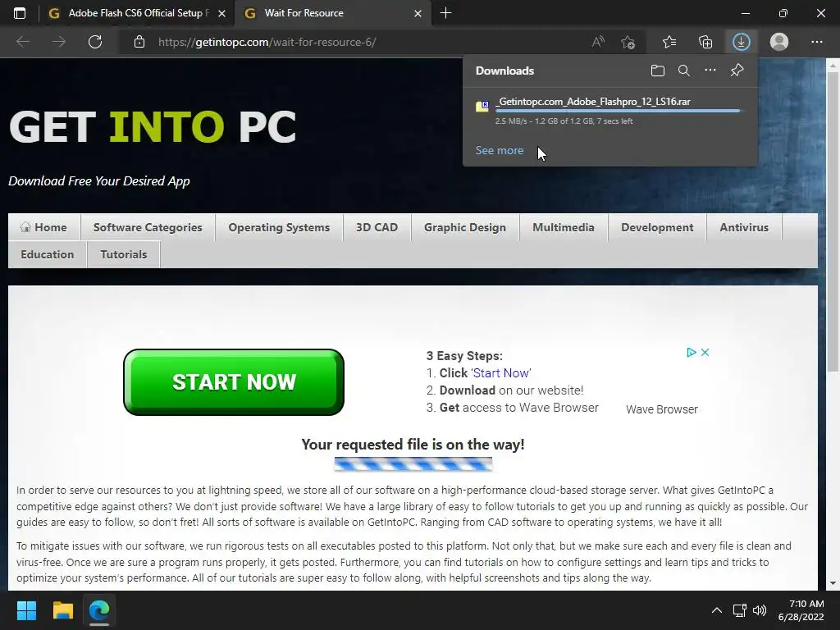Screen dimensions: 840x630
Task: Click See more in the Downloads panel
Action: pyautogui.click(x=500, y=151)
